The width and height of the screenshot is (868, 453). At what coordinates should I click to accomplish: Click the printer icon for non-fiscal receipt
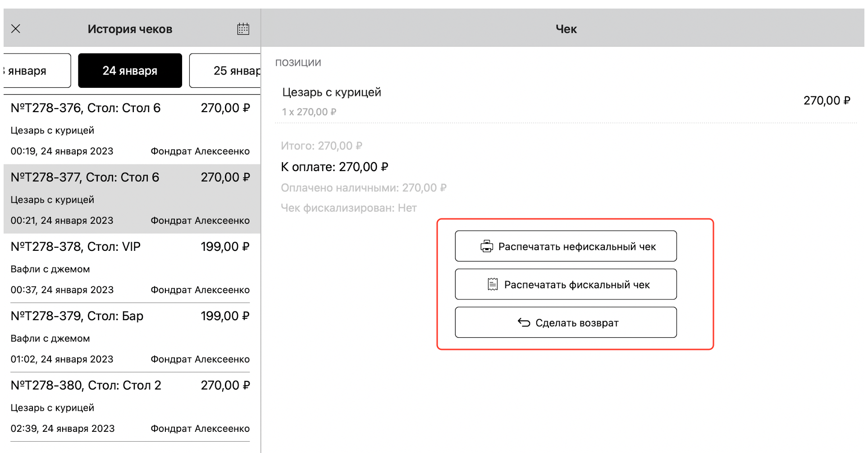pyautogui.click(x=486, y=246)
